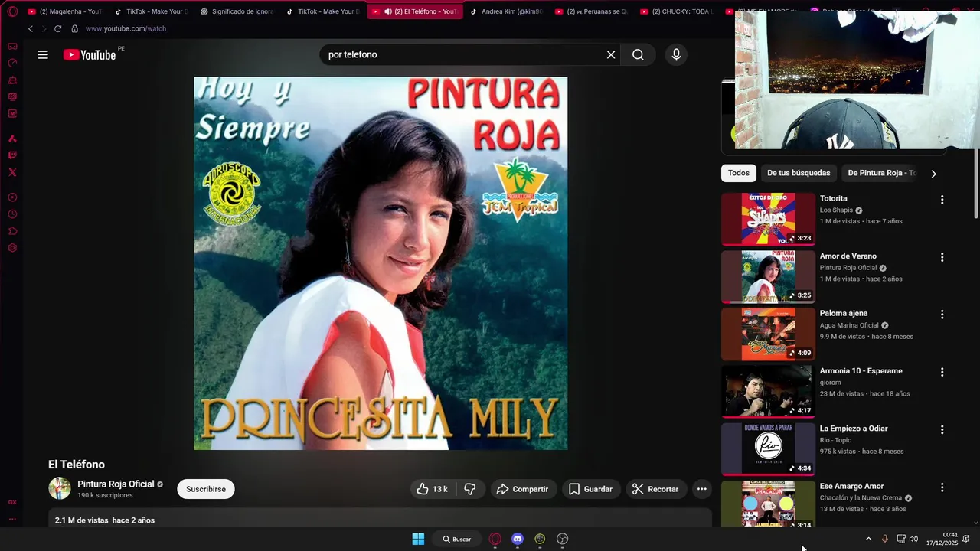980x551 pixels.
Task: Click Opera GX taskbar icon
Action: tap(495, 539)
